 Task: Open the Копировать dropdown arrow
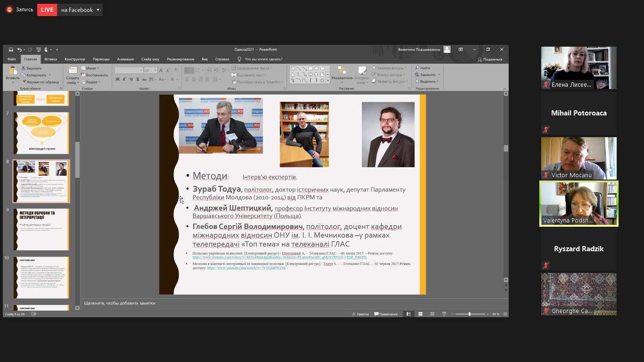click(50, 75)
